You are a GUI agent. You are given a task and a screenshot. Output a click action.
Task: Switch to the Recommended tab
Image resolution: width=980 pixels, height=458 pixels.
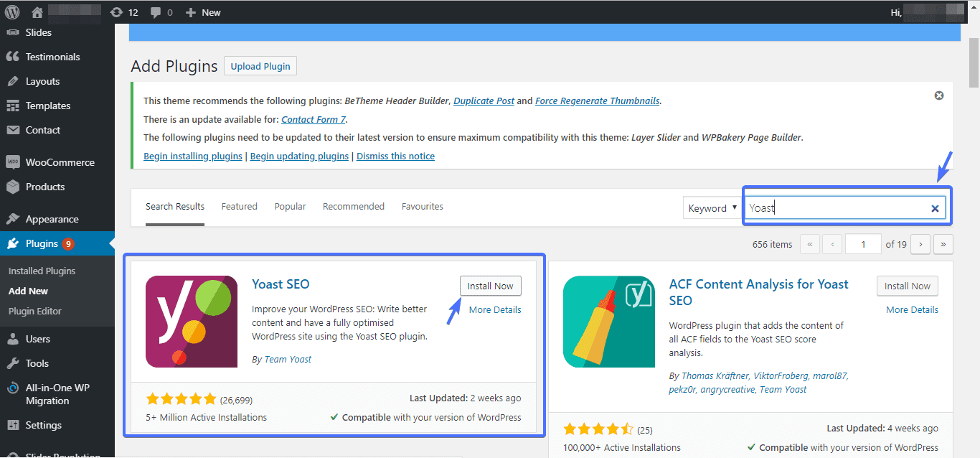pos(354,207)
